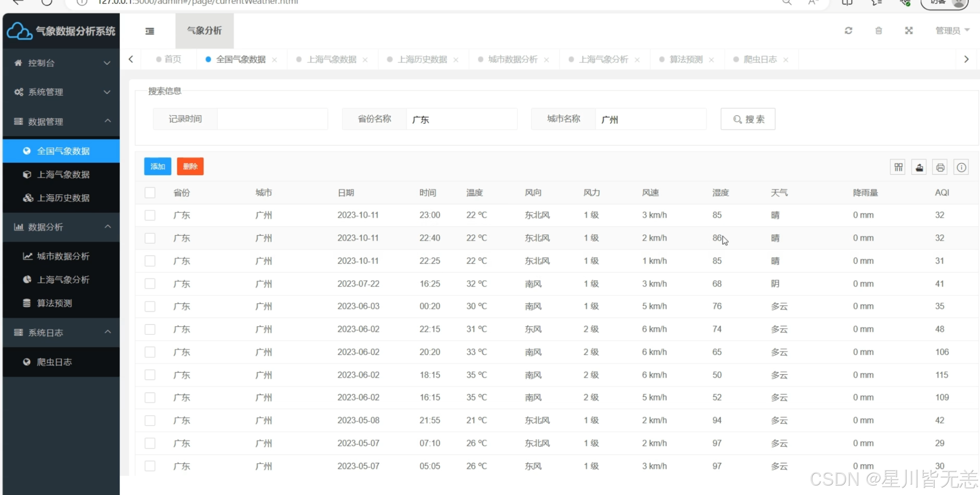The height and width of the screenshot is (495, 980).
Task: Click the trash icon in top header
Action: [x=878, y=30]
